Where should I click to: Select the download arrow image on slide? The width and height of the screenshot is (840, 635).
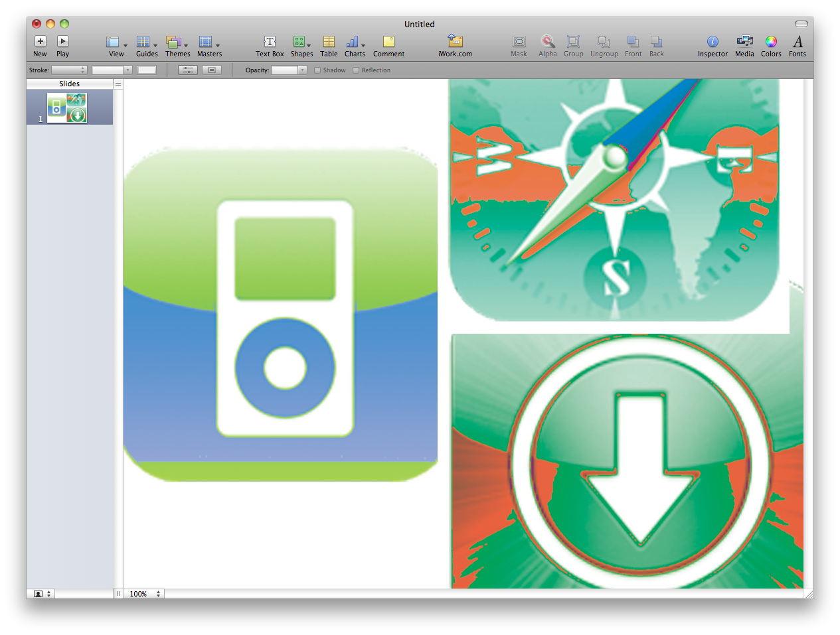(628, 461)
